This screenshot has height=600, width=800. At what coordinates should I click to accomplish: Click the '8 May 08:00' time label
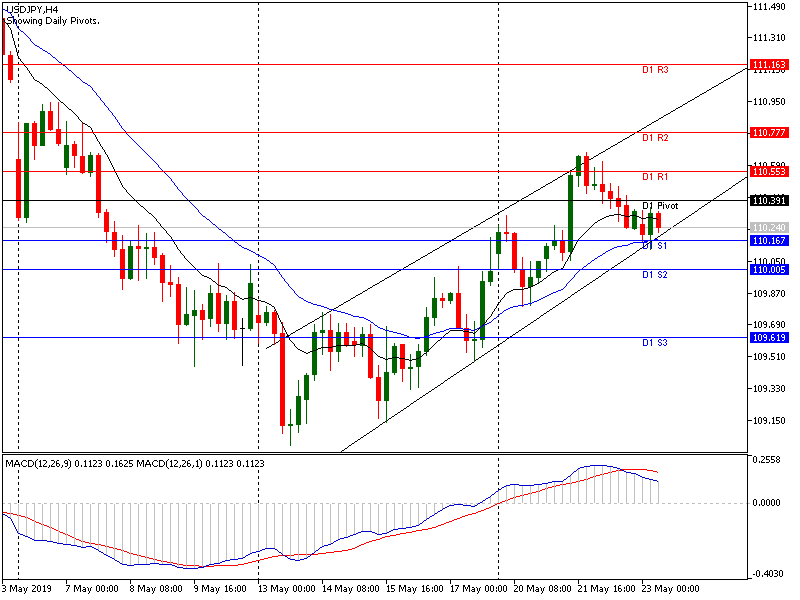click(x=156, y=589)
